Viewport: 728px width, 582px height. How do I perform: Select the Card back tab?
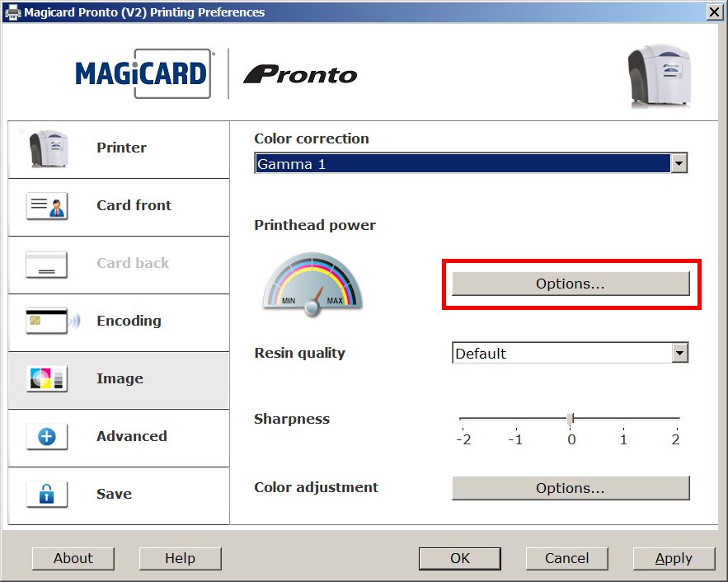click(119, 265)
